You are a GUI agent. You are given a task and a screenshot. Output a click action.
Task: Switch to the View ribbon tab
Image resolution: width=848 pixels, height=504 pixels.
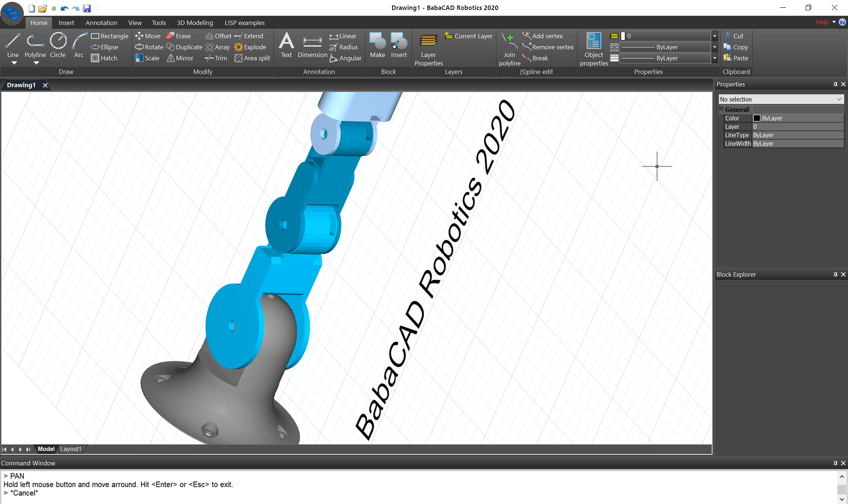tap(135, 23)
